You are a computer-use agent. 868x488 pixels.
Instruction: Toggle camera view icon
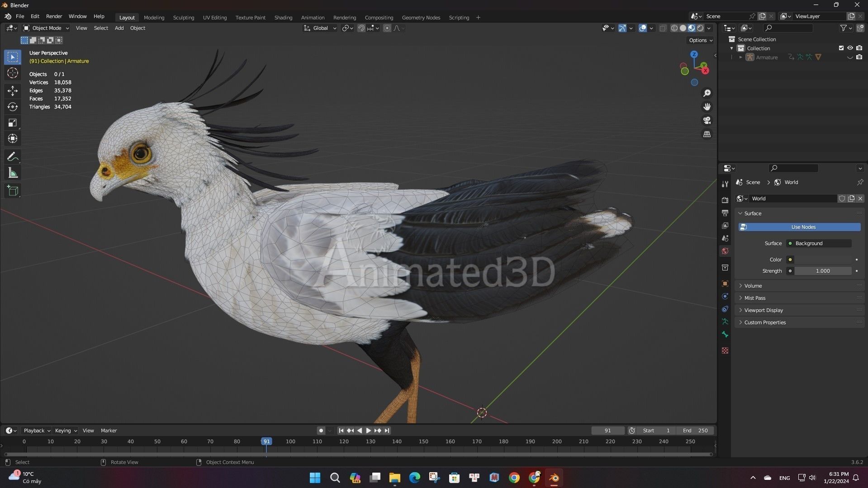coord(707,120)
